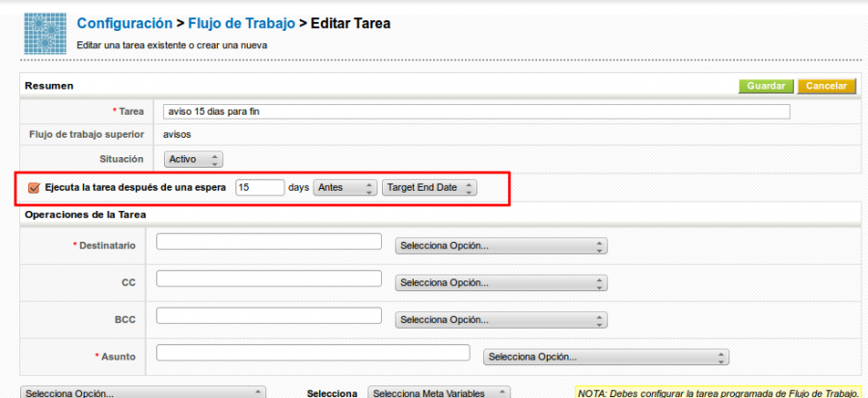This screenshot has height=398, width=868.
Task: Focus the Destinatario text field
Action: click(268, 242)
